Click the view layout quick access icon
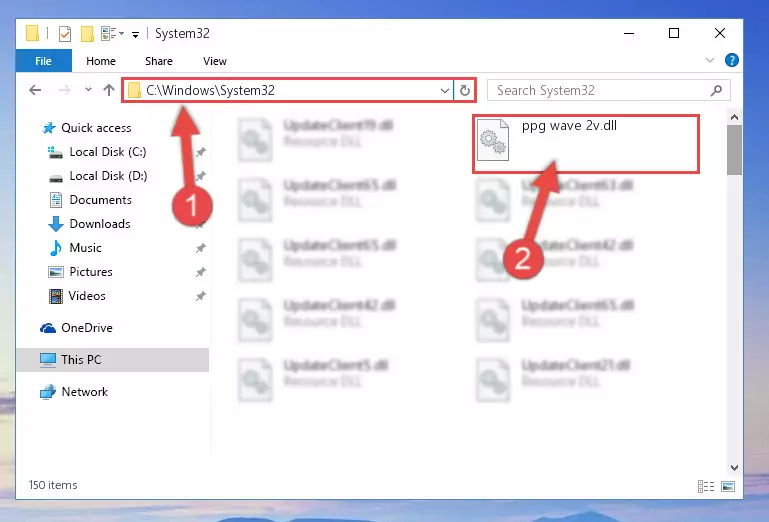The height and width of the screenshot is (522, 769). [x=108, y=33]
